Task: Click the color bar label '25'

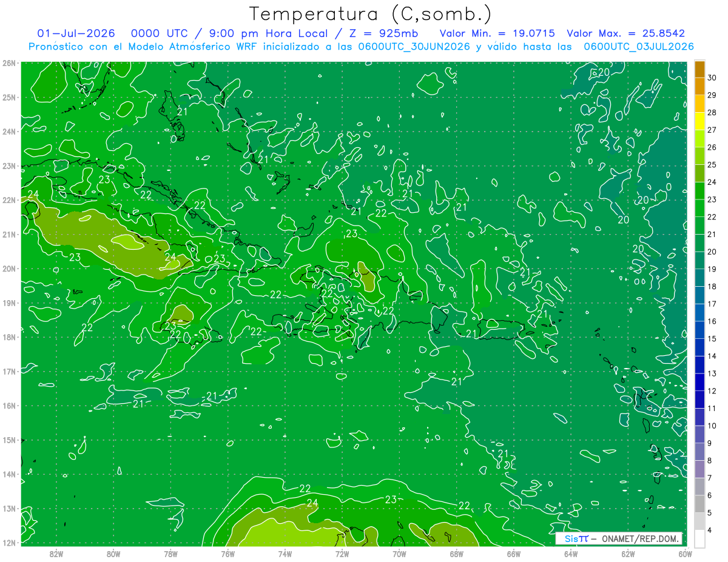Action: [x=712, y=165]
